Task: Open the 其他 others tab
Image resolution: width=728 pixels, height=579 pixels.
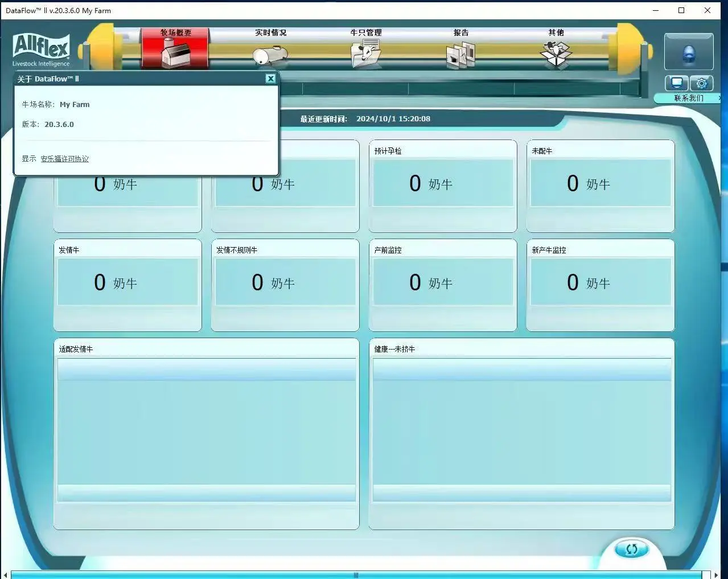Action: point(556,48)
